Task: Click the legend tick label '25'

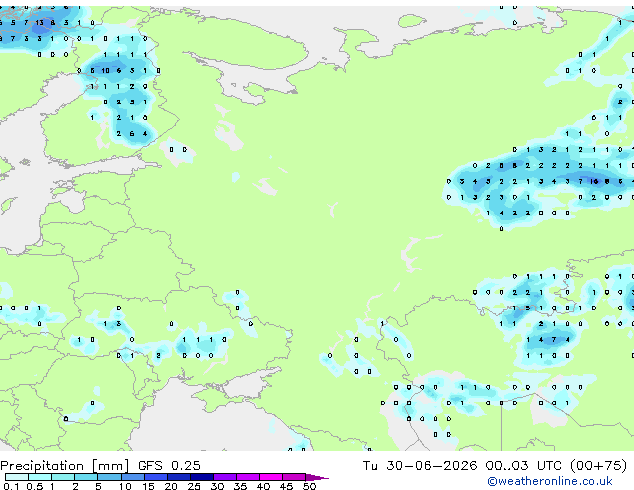Action: [194, 486]
